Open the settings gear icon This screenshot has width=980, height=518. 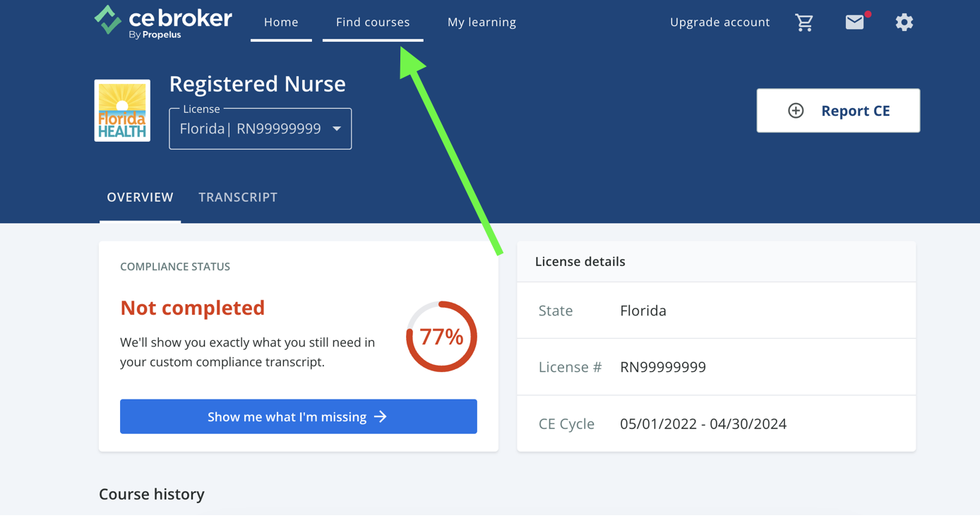904,23
